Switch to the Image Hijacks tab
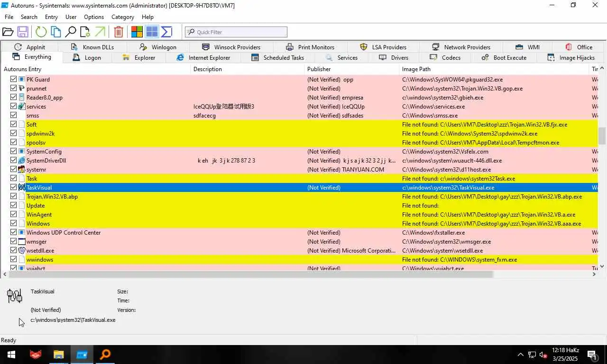Image resolution: width=607 pixels, height=364 pixels. (571, 57)
